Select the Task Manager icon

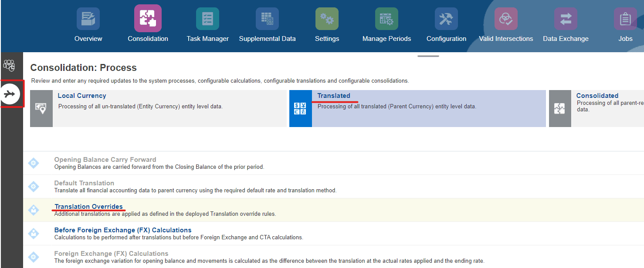(207, 18)
